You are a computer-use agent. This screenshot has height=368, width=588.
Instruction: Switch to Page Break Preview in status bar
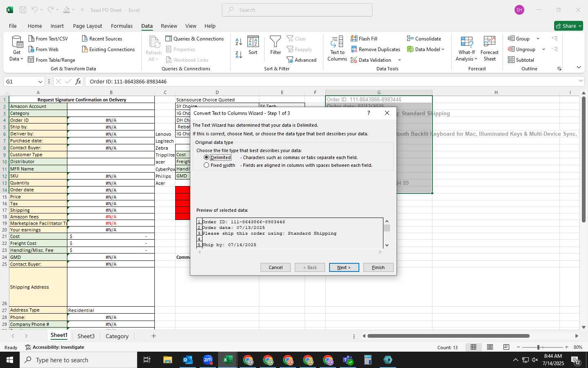pos(506,347)
